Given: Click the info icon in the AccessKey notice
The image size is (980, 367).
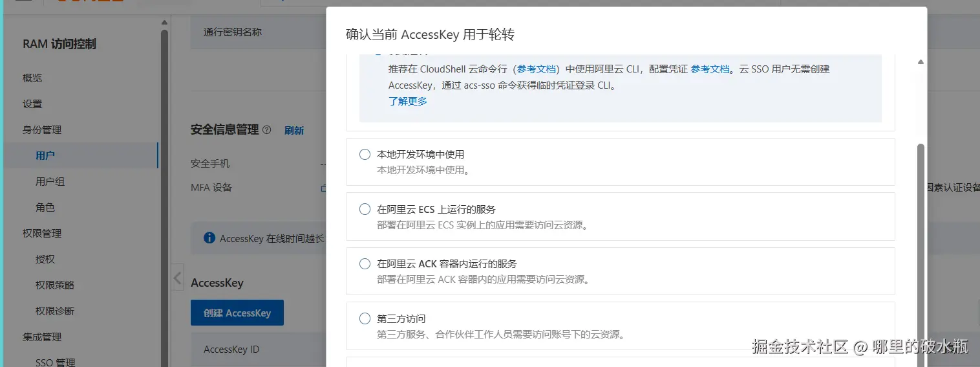Looking at the screenshot, I should click(x=209, y=238).
